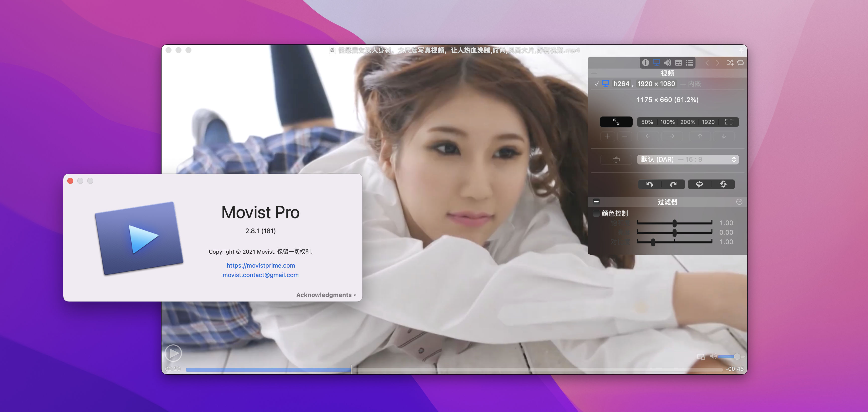Set video size to 50%
The width and height of the screenshot is (868, 412).
point(647,122)
